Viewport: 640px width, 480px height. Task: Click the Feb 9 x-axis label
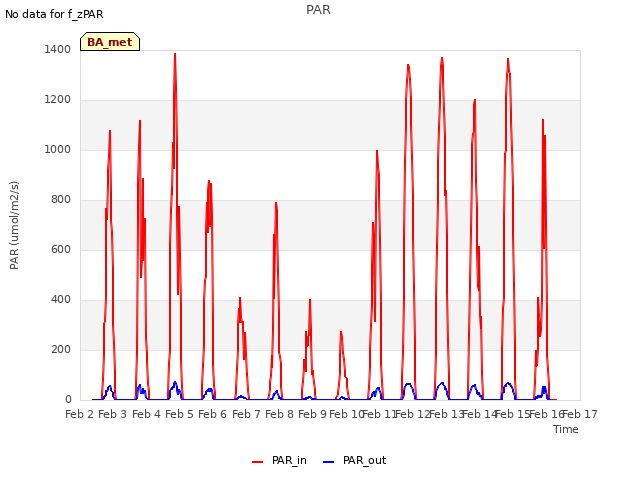pyautogui.click(x=312, y=414)
